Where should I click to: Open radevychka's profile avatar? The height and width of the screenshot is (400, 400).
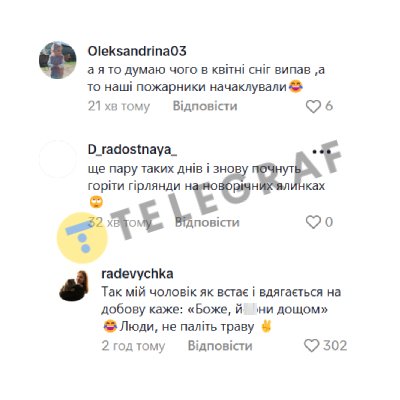pyautogui.click(x=74, y=286)
